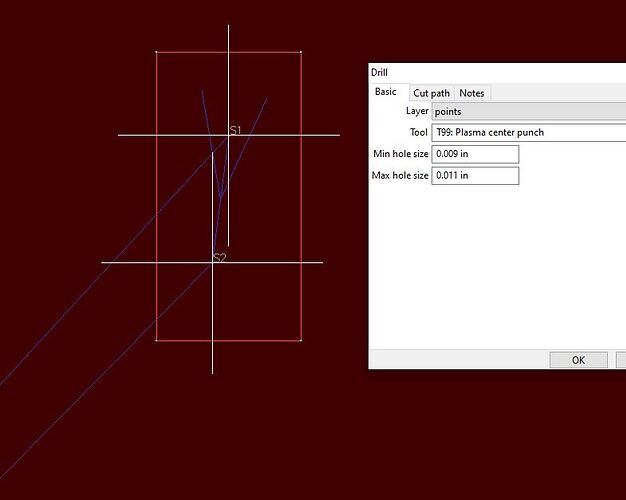Click the red rectangle's bottom-left corner node
Viewport: 626px width, 500px height.
coord(157,340)
